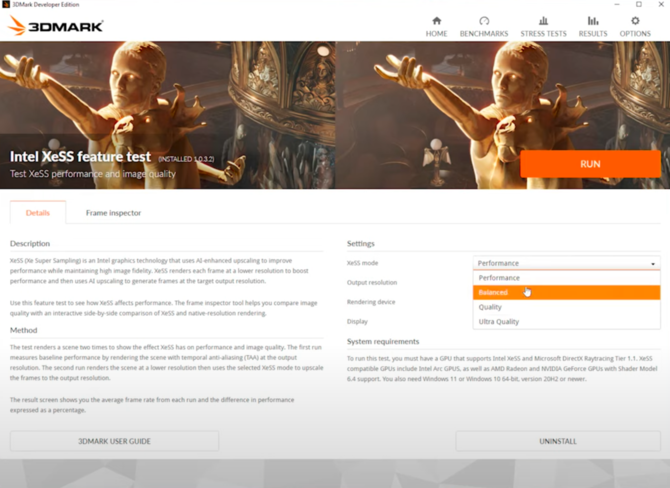Click the Intel XeSS feature test title

coord(80,156)
